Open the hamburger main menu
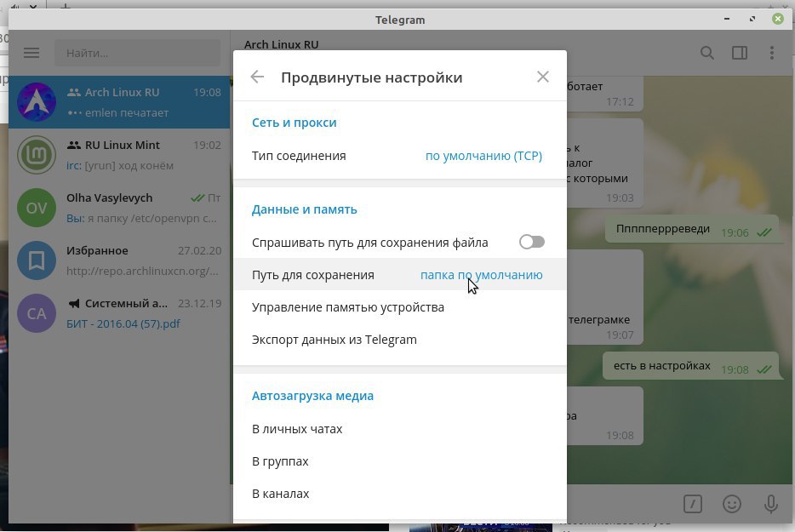The width and height of the screenshot is (795, 532). point(31,53)
